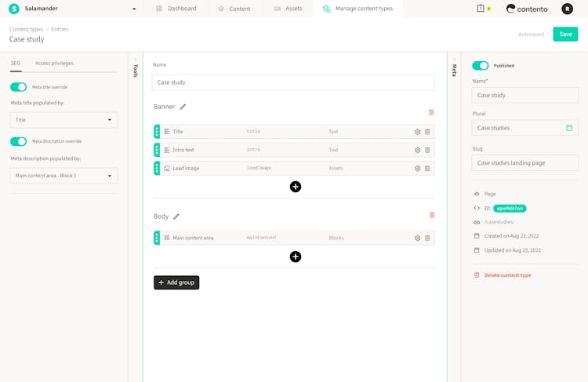Delete the Banner group trash icon
Image resolution: width=588 pixels, height=382 pixels.
(431, 113)
